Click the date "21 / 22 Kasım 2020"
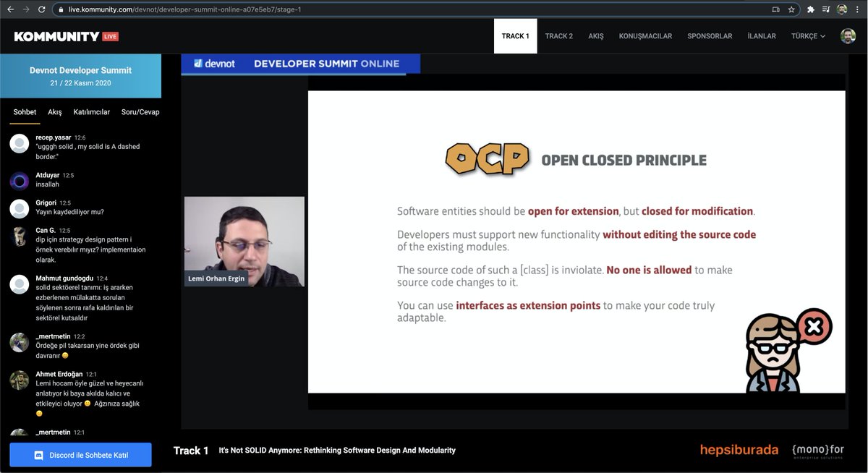This screenshot has width=868, height=473. pyautogui.click(x=80, y=83)
